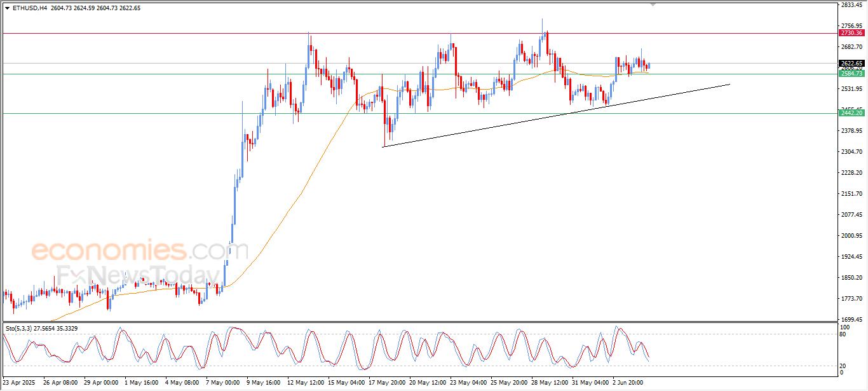Image resolution: width=868 pixels, height=391 pixels.
Task: Click the small triangle before ETHUSD,H4
Action: pyautogui.click(x=7, y=8)
